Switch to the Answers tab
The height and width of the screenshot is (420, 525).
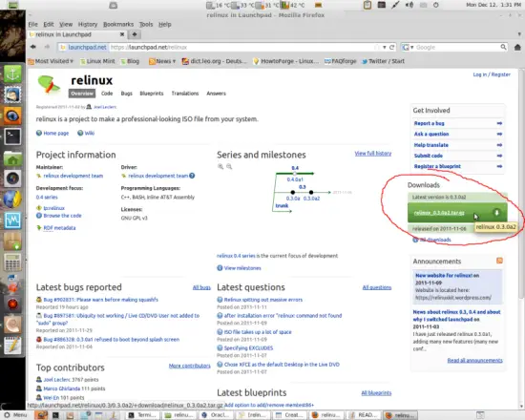(x=217, y=94)
